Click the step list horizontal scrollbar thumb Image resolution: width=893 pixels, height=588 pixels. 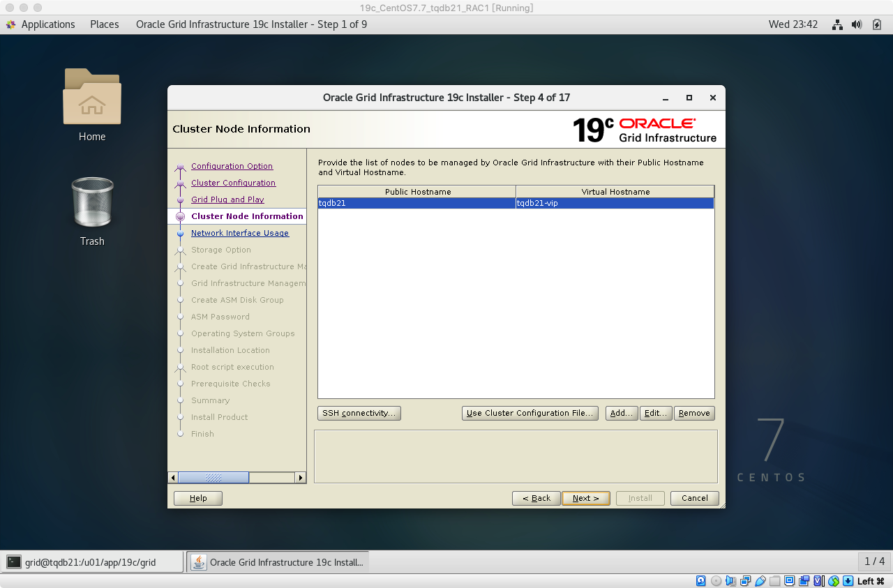click(x=213, y=478)
